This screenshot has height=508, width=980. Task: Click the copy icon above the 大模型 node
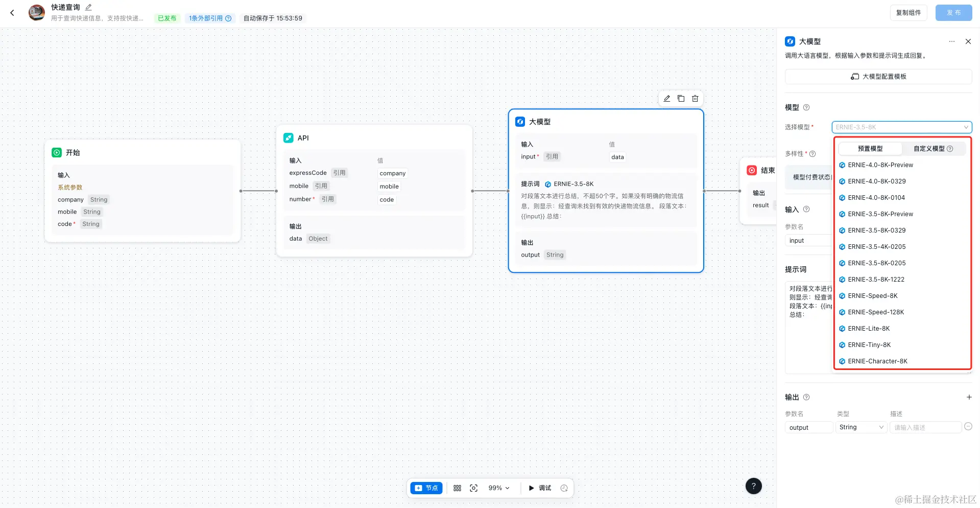(681, 99)
